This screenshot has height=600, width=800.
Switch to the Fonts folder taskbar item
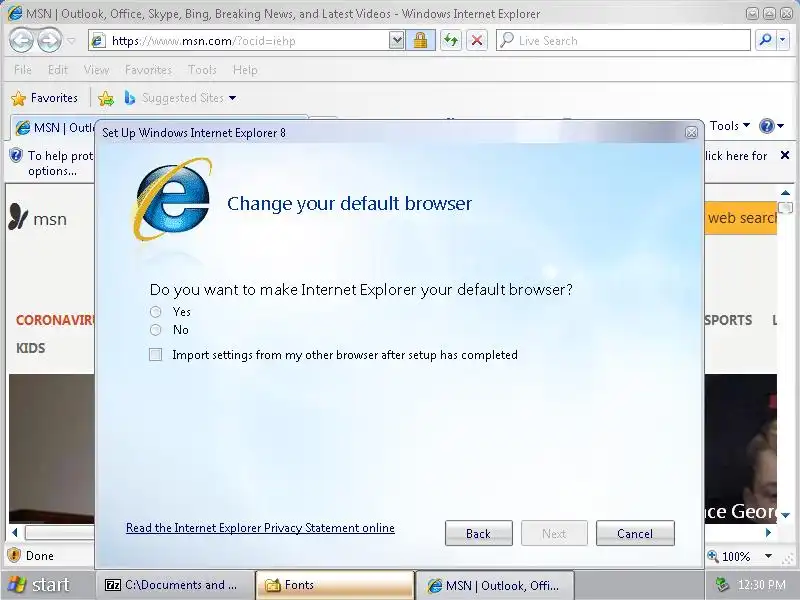point(335,585)
